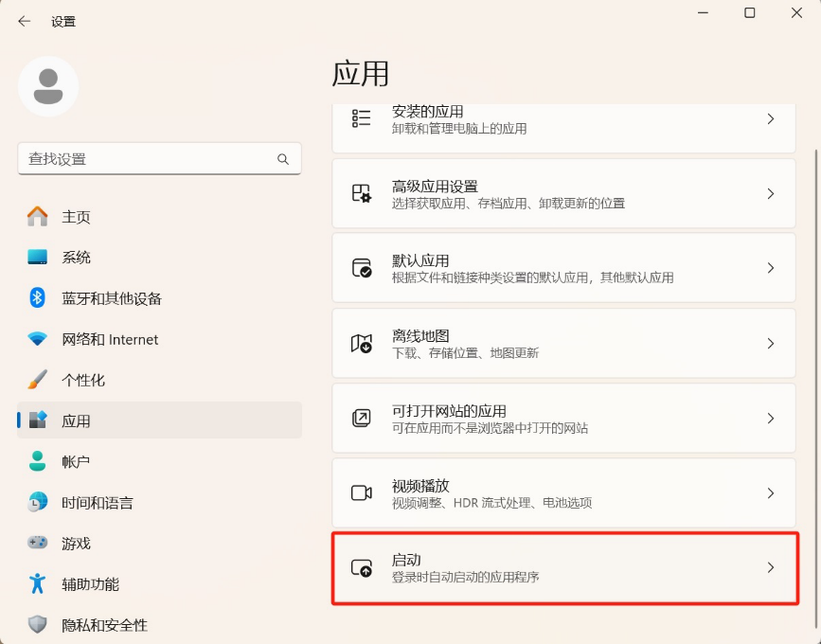821x644 pixels.
Task: Select the map icon next to 离线地图
Action: (x=363, y=343)
